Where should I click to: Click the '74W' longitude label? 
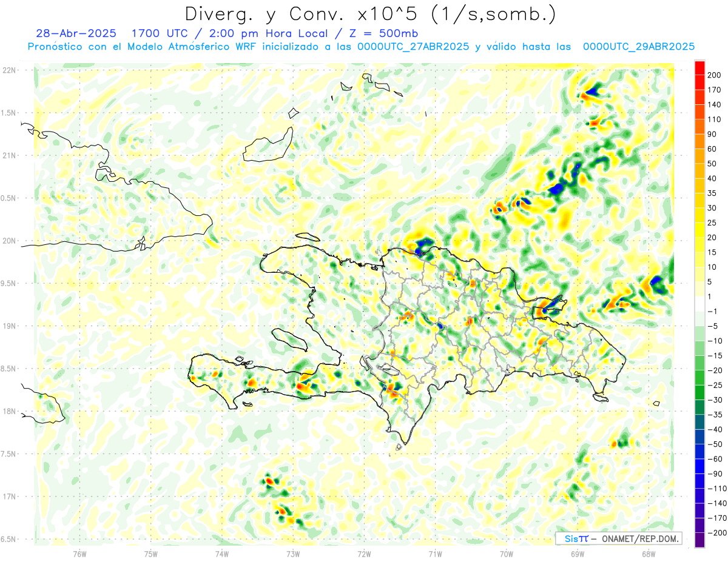[x=222, y=554]
